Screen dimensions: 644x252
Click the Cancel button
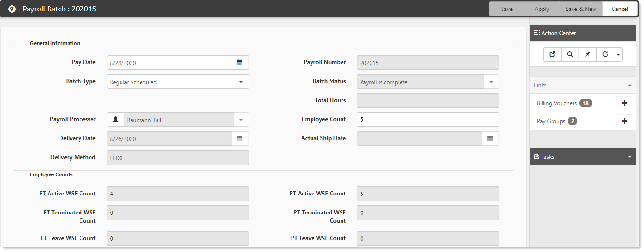620,9
